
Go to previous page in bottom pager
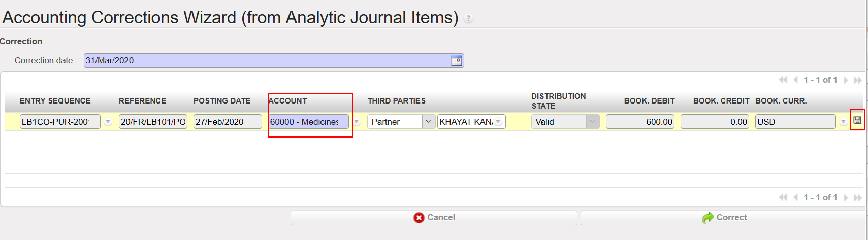tap(795, 198)
